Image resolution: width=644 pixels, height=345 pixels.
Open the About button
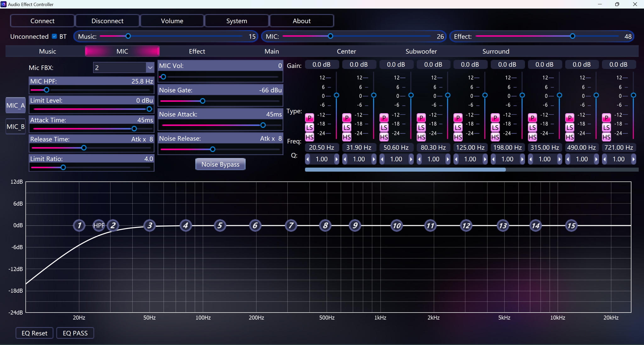[x=302, y=21]
